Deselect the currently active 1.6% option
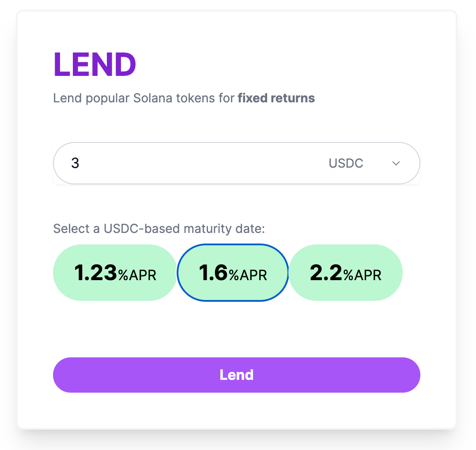Screen dimensions: 476x450 pyautogui.click(x=232, y=273)
